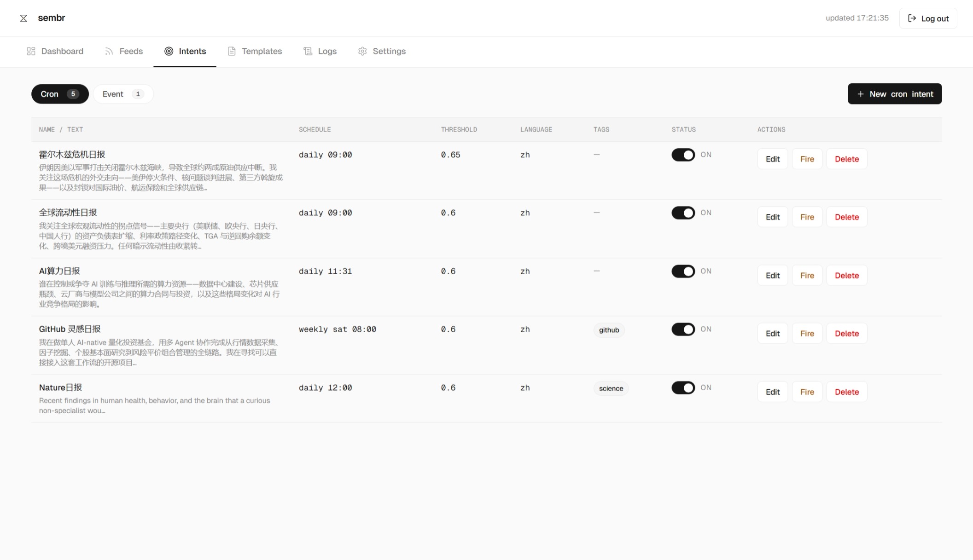Viewport: 973px width, 560px height.
Task: Click the sembr hourglass logo icon
Action: coord(23,18)
